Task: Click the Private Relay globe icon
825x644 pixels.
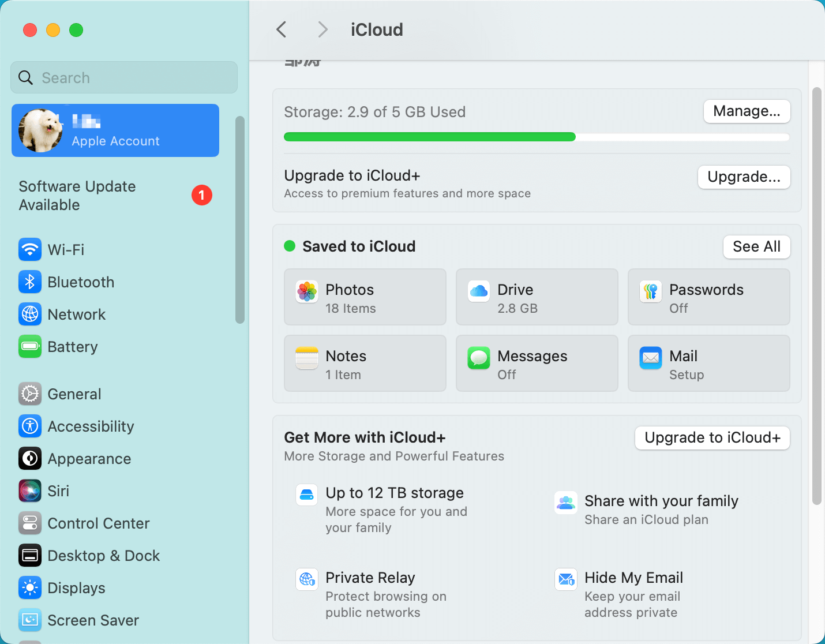Action: 306,580
